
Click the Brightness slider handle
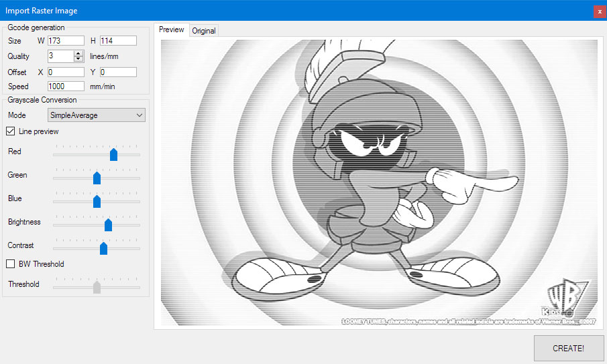coord(109,225)
